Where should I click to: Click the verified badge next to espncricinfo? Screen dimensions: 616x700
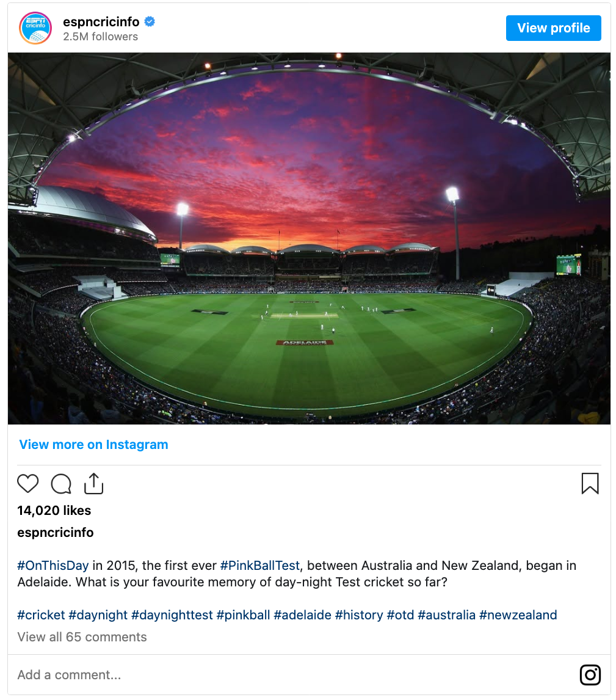click(150, 22)
